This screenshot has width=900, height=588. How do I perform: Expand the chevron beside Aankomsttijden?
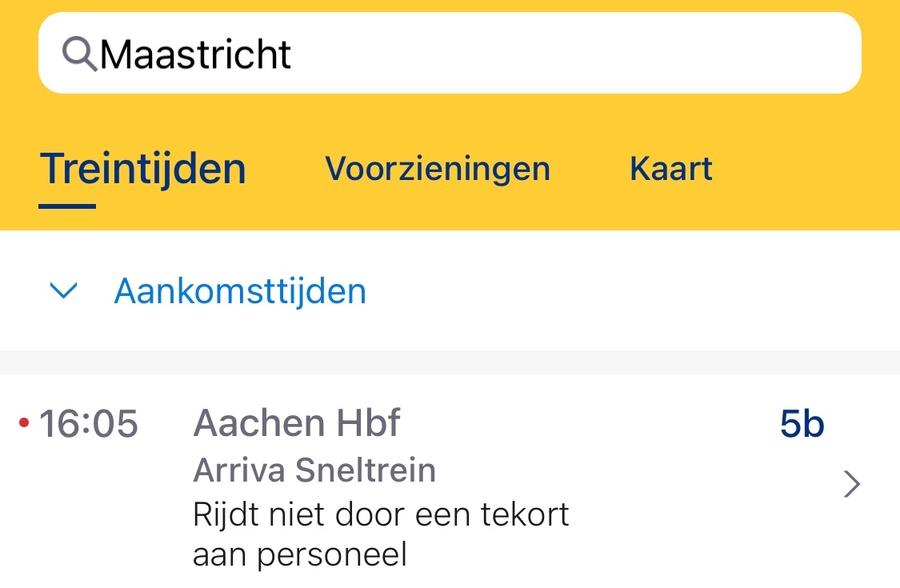pos(63,291)
